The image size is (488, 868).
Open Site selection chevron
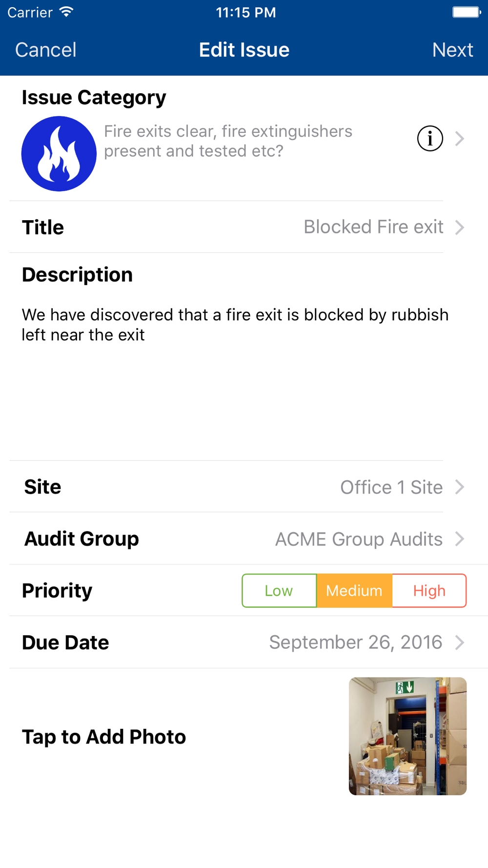(x=459, y=487)
